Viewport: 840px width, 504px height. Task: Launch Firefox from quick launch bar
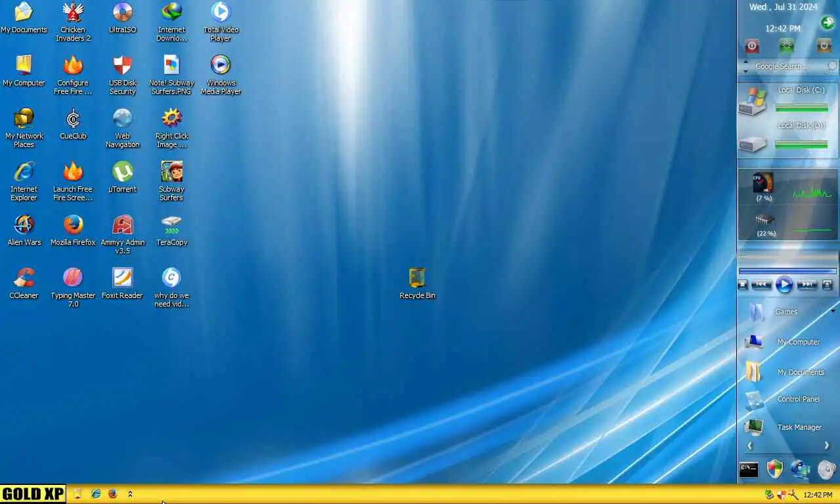tap(112, 494)
